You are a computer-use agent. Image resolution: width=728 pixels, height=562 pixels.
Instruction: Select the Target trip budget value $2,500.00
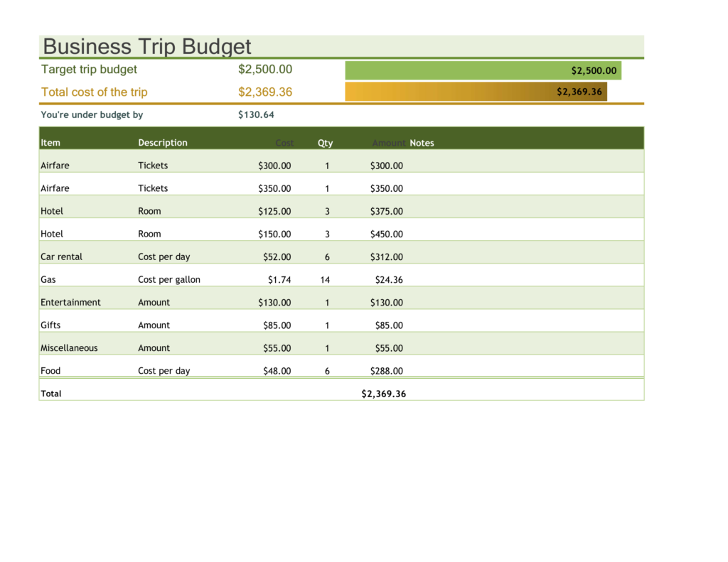pyautogui.click(x=265, y=69)
